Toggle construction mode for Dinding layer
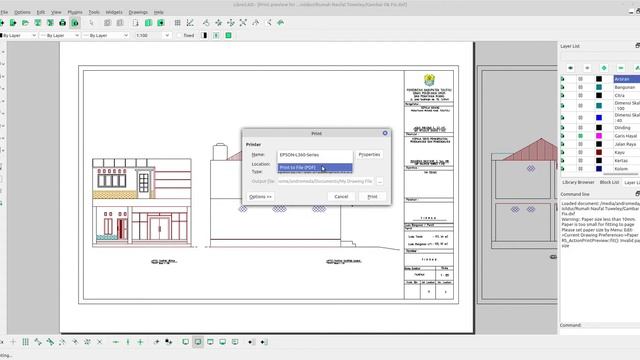Viewport: 640px width, 360px height. 580,128
